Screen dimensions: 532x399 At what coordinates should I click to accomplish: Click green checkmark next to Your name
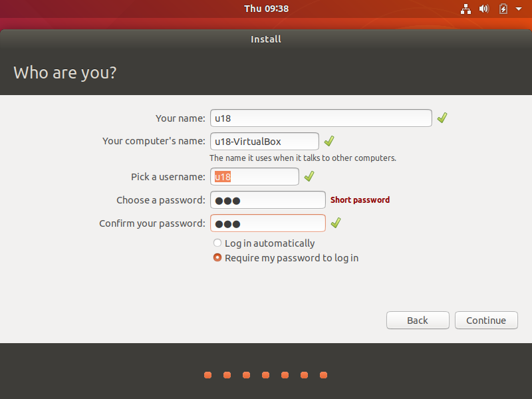pyautogui.click(x=442, y=118)
